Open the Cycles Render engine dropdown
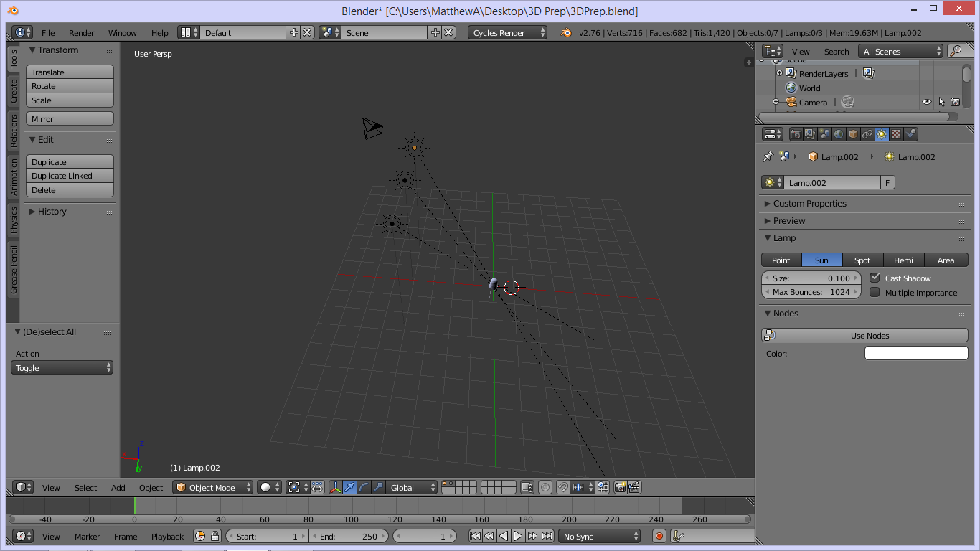Screen dimensions: 980x551 pos(508,32)
